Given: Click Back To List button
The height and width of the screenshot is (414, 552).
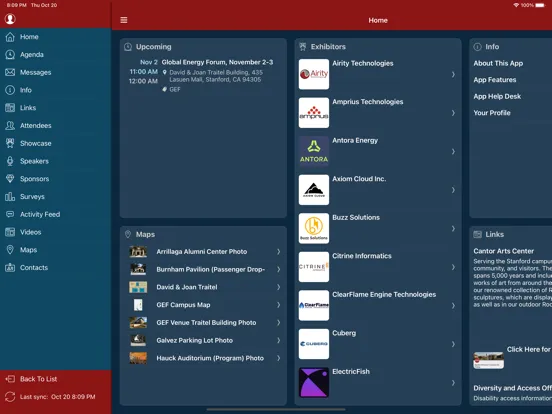Looking at the screenshot, I should tap(56, 379).
